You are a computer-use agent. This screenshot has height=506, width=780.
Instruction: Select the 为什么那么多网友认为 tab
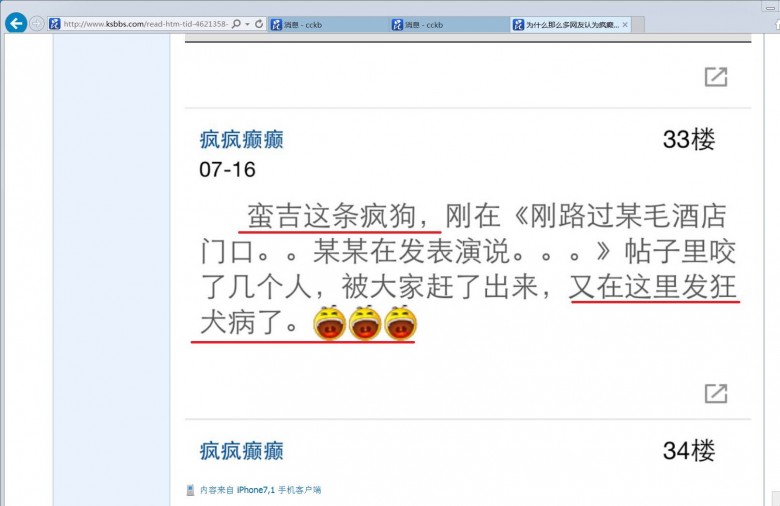566,25
